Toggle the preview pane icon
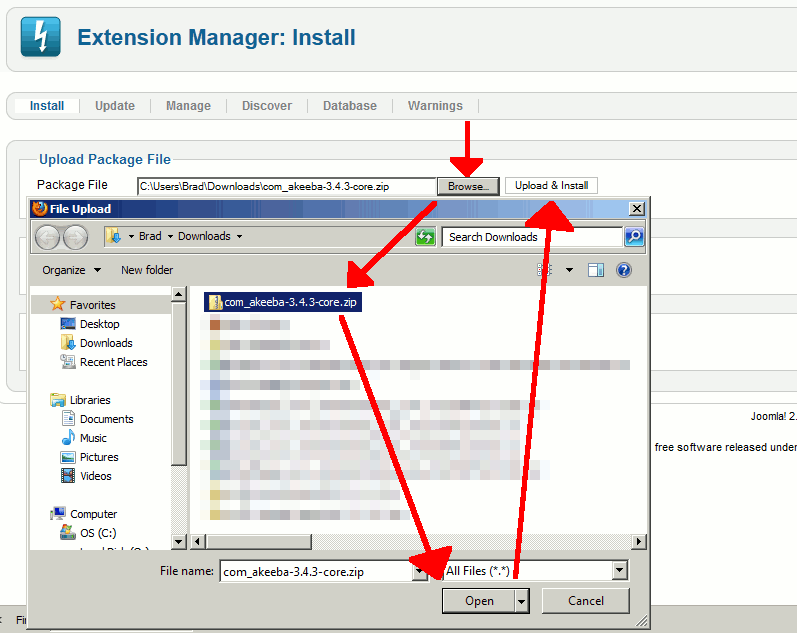The width and height of the screenshot is (797, 633). click(596, 270)
